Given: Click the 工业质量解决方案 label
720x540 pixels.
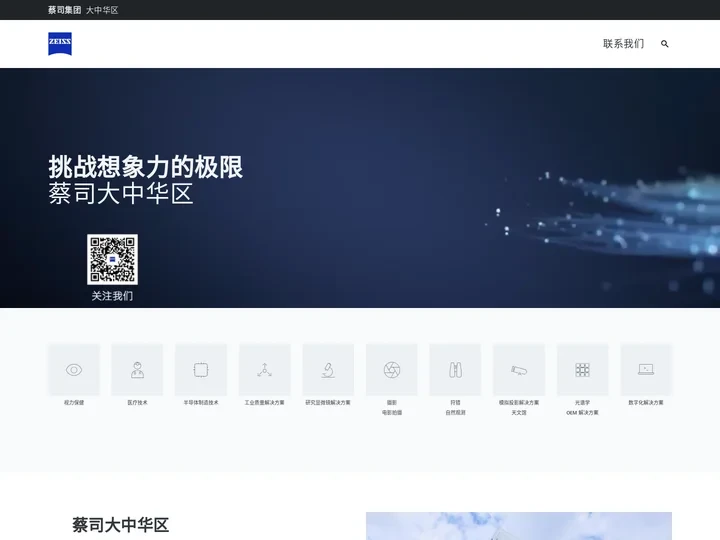Looking at the screenshot, I should [x=264, y=402].
